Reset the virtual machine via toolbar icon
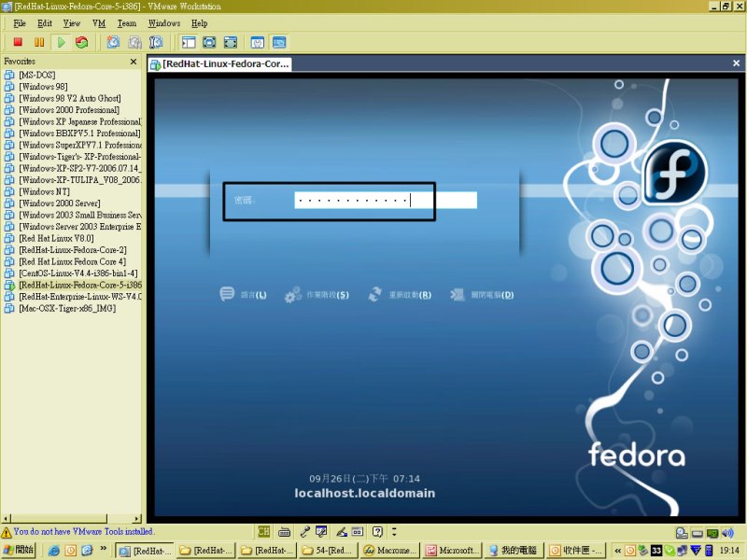This screenshot has height=560, width=747. [82, 42]
